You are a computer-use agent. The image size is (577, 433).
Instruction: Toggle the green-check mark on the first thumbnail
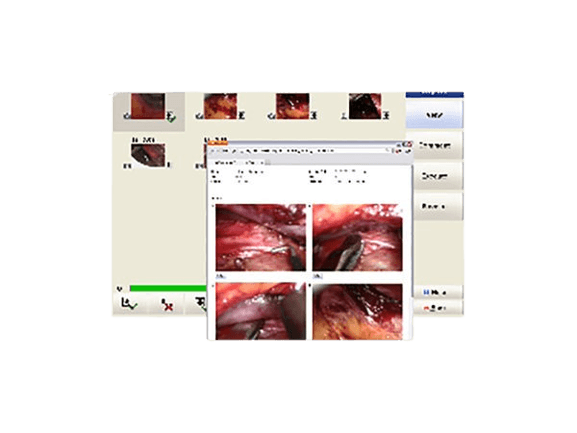[x=171, y=116]
